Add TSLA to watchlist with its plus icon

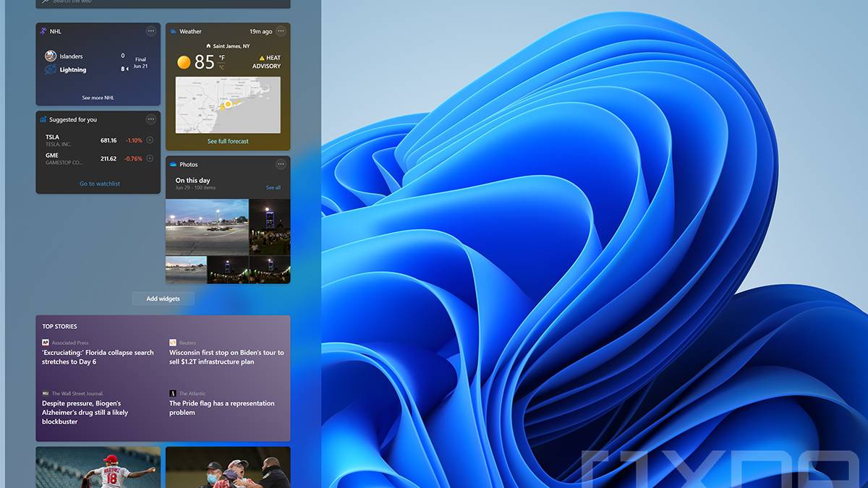pos(150,140)
